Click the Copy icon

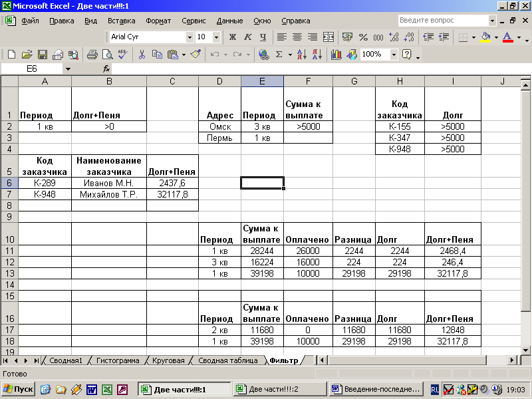point(157,55)
